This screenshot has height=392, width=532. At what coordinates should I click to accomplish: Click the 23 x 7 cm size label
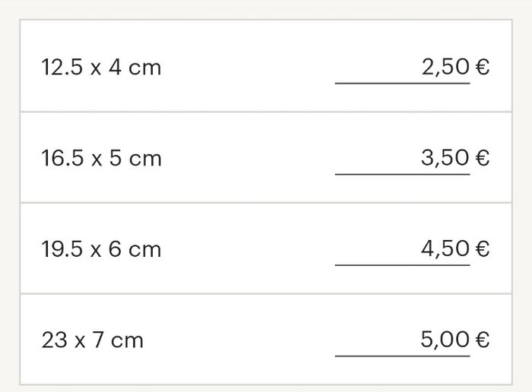tap(92, 340)
